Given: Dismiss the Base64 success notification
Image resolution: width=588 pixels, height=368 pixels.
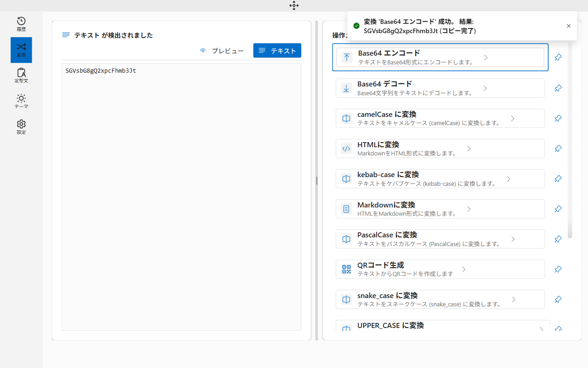Looking at the screenshot, I should click(568, 26).
